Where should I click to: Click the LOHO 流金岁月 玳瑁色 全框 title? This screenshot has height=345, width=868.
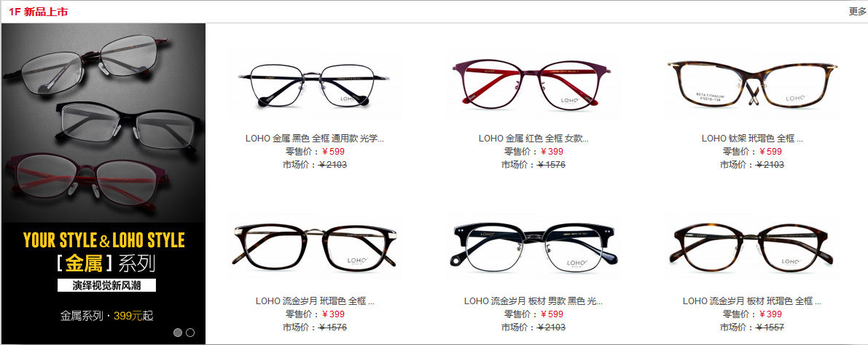click(314, 301)
